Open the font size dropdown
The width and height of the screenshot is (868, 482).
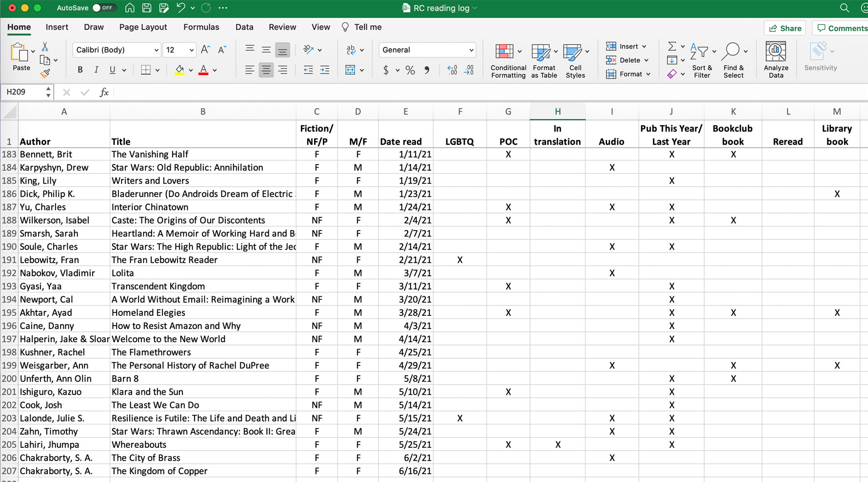point(191,50)
